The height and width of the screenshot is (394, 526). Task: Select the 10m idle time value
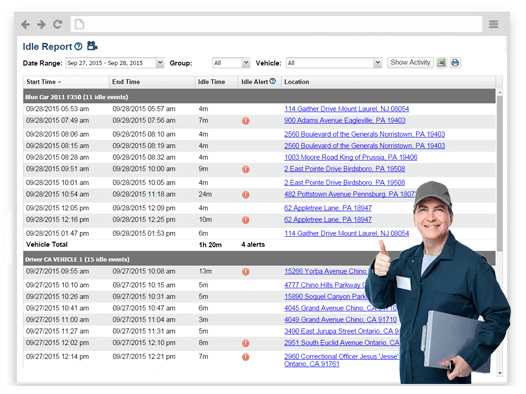coord(205,220)
